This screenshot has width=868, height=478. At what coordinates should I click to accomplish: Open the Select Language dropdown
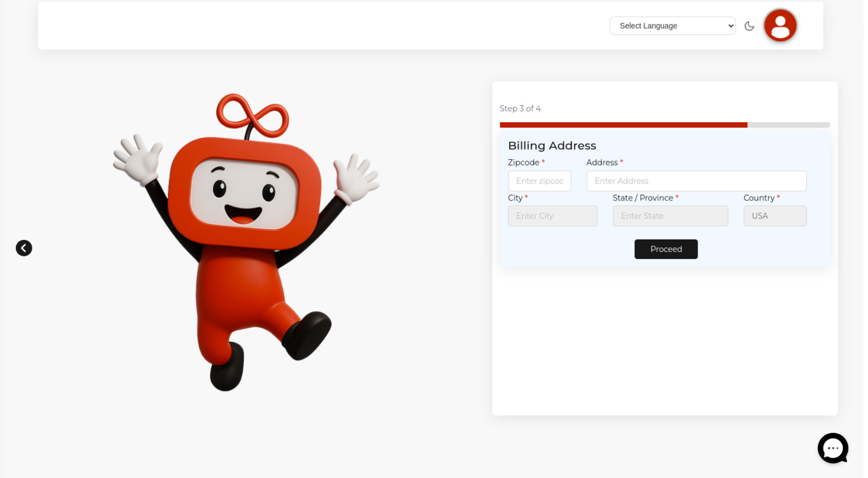pos(672,26)
